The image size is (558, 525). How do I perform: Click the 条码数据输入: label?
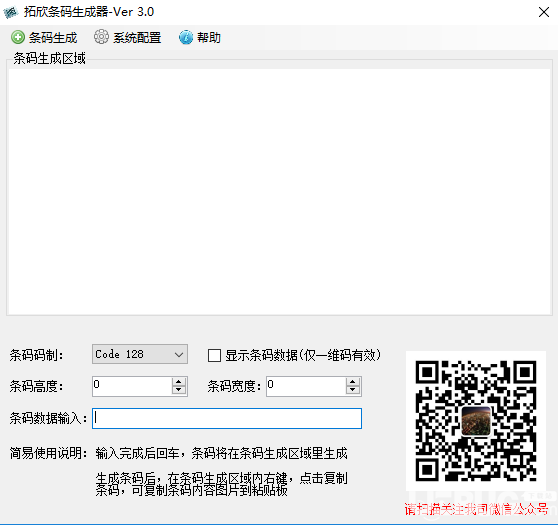pyautogui.click(x=48, y=418)
